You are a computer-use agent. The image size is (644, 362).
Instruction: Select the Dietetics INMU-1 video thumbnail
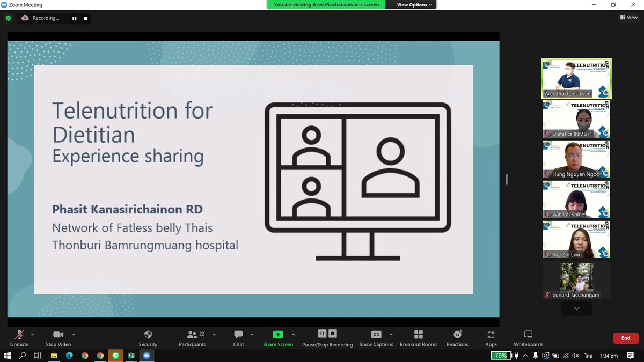576,119
